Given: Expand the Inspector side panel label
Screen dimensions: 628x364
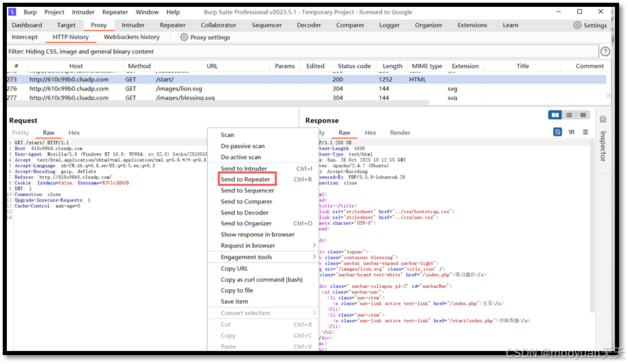Looking at the screenshot, I should click(603, 146).
